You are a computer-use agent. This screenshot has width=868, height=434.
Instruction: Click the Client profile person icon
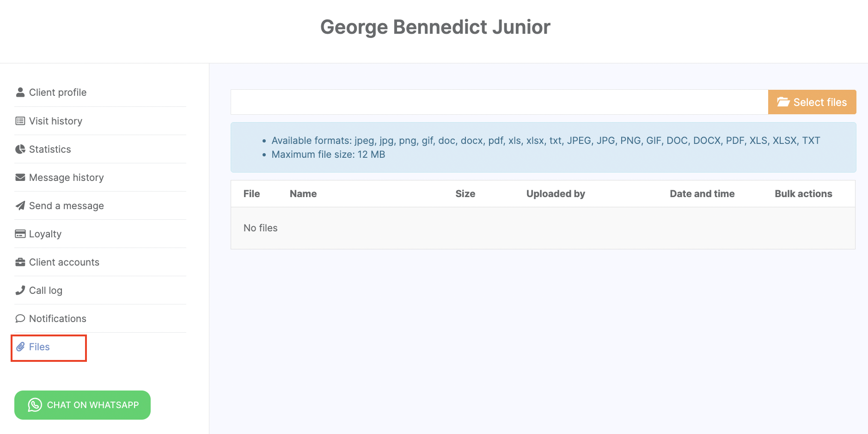[20, 93]
